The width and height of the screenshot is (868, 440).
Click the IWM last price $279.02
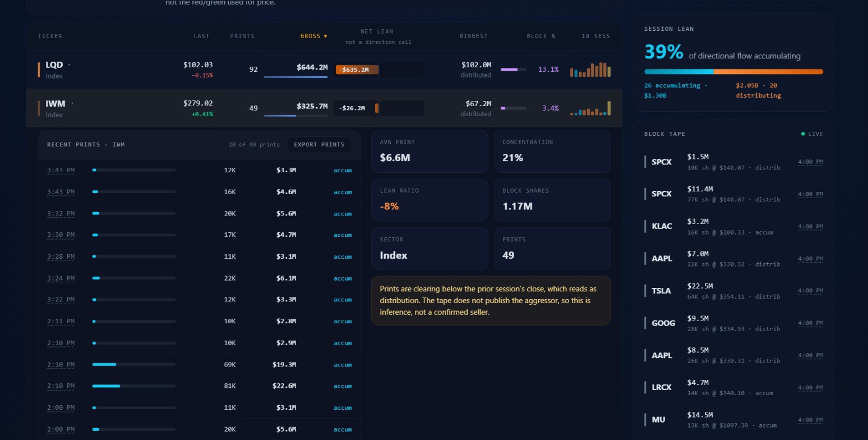(198, 103)
